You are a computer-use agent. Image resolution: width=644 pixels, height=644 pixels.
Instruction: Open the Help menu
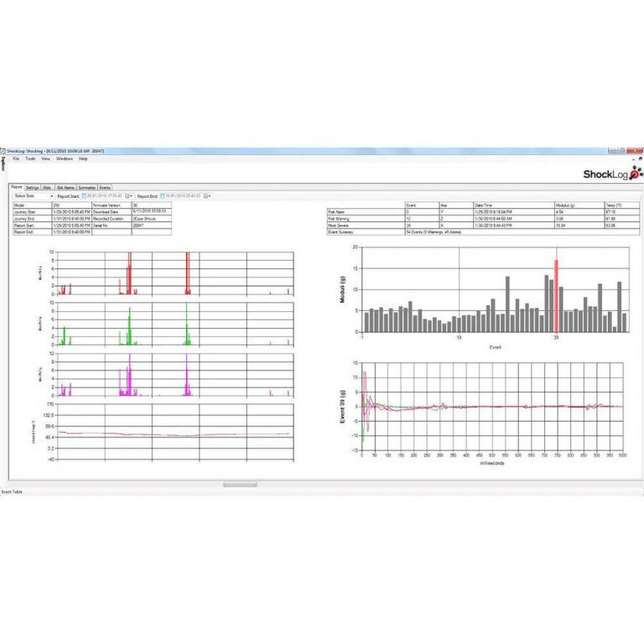(83, 158)
